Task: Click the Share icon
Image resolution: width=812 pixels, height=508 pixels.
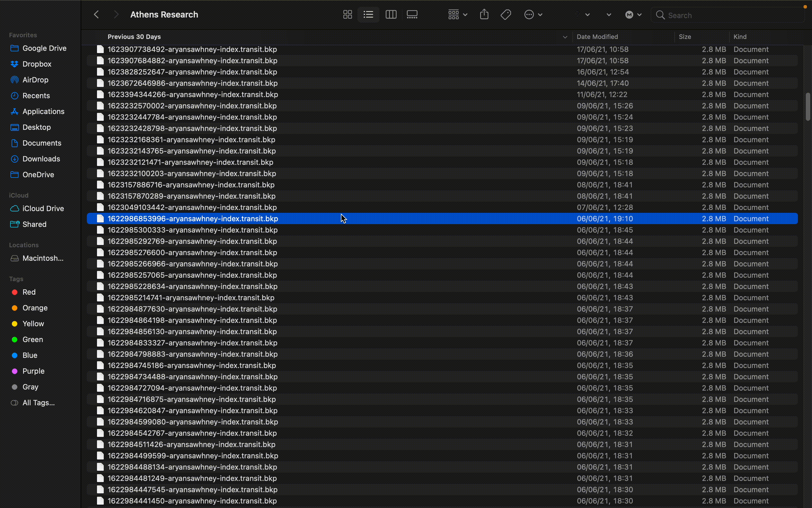Action: (x=484, y=14)
